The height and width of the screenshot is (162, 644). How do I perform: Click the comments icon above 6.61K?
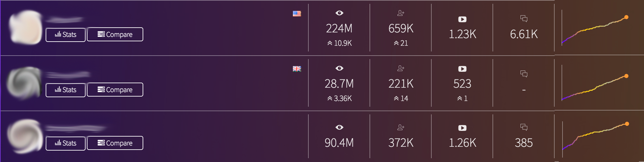[x=524, y=19]
